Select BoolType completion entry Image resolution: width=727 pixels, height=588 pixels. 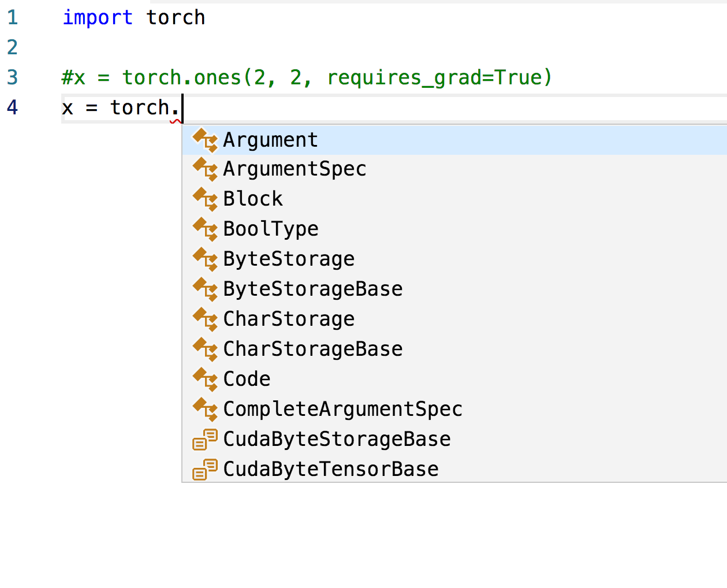270,229
